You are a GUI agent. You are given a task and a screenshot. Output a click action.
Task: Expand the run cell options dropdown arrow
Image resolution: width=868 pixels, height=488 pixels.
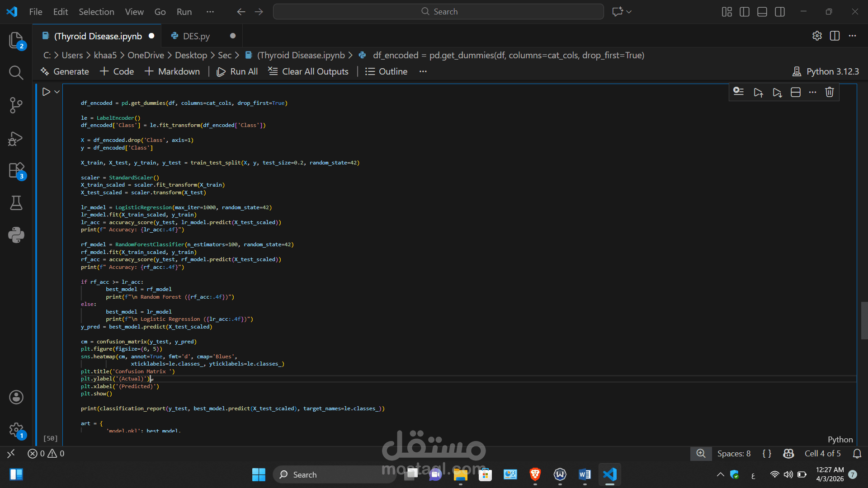[x=57, y=92]
